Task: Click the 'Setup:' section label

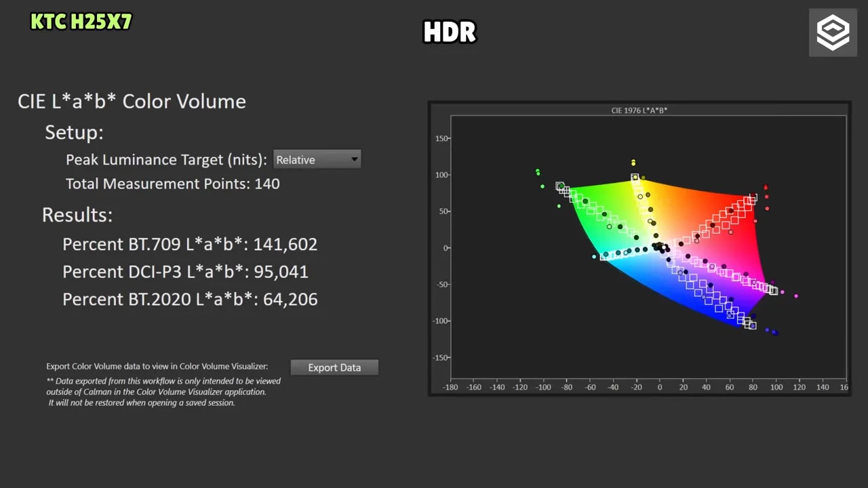Action: pos(74,132)
